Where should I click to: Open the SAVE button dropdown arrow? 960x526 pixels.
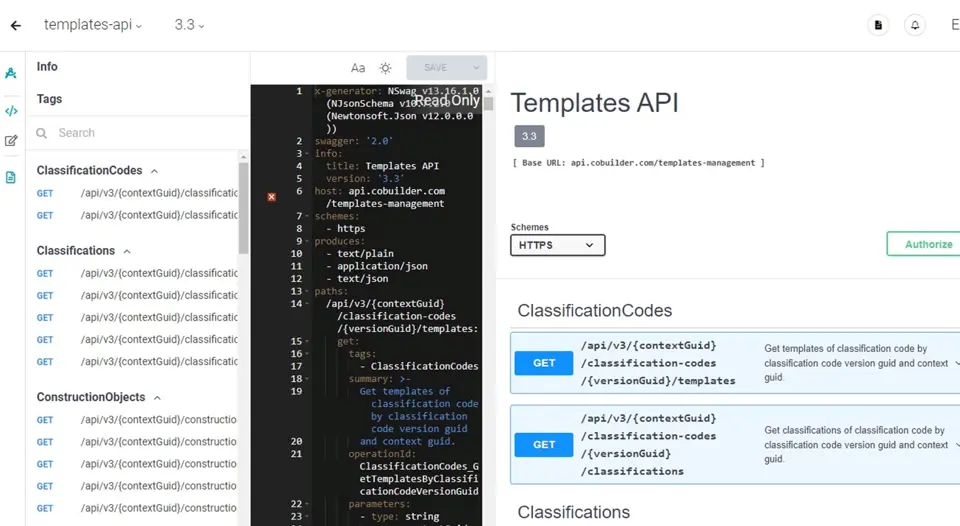476,67
